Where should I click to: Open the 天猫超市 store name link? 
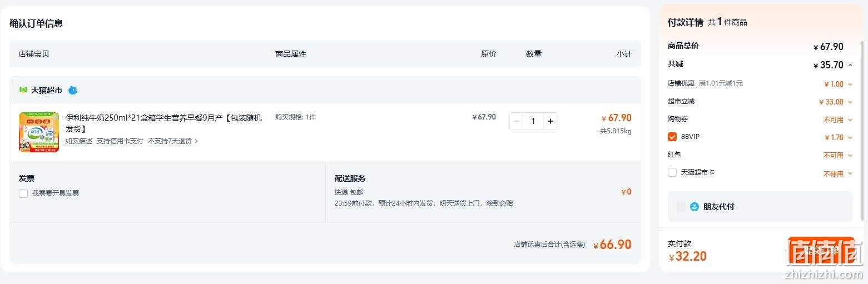(47, 90)
